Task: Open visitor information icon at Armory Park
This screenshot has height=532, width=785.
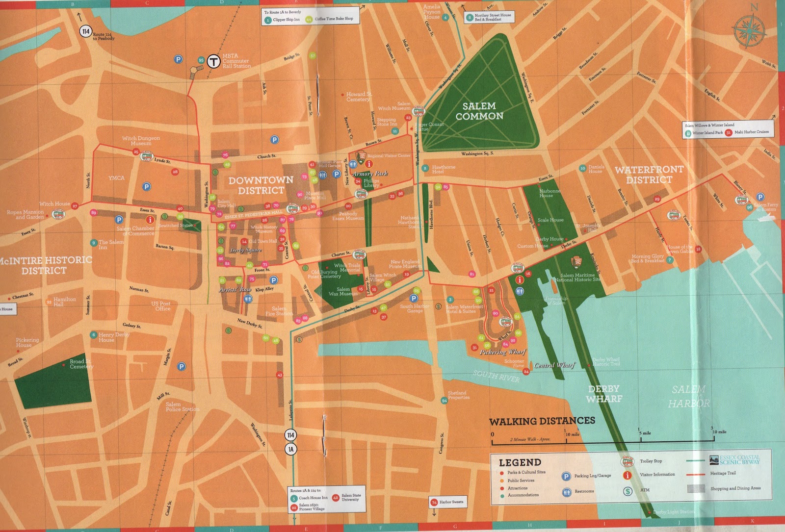Action: [369, 164]
